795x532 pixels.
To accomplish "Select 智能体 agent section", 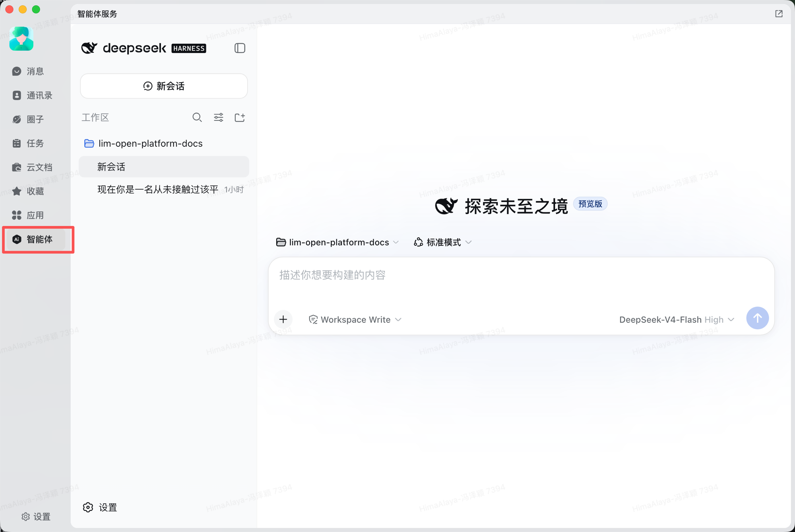I will coord(35,239).
